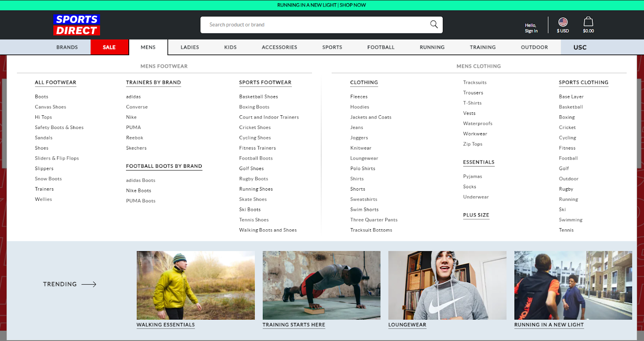Screen dimensions: 644x341
Task: Open the Walking Essentials thumbnail image
Action: pos(196,285)
